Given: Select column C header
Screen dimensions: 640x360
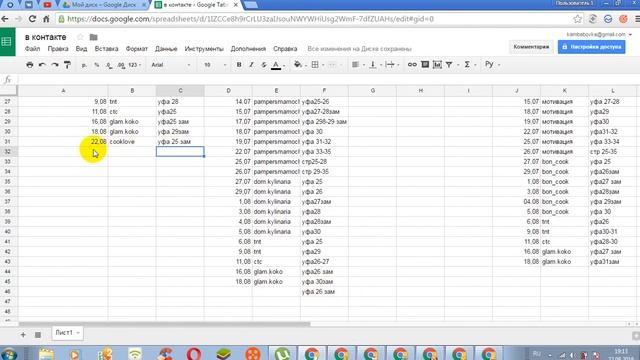Looking at the screenshot, I should pos(180,91).
